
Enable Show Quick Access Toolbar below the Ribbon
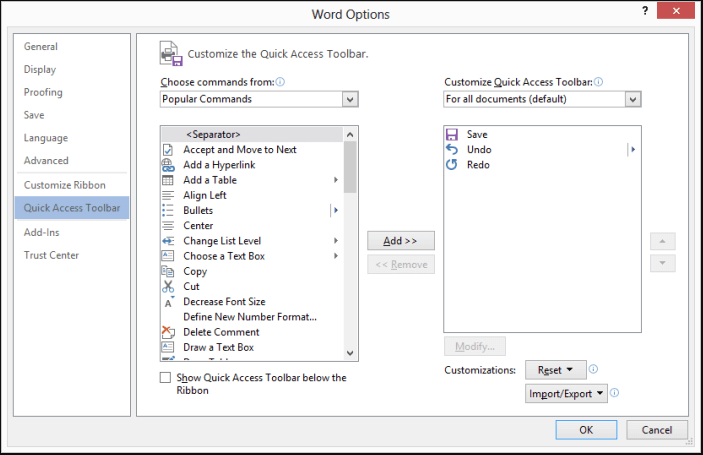coord(165,377)
